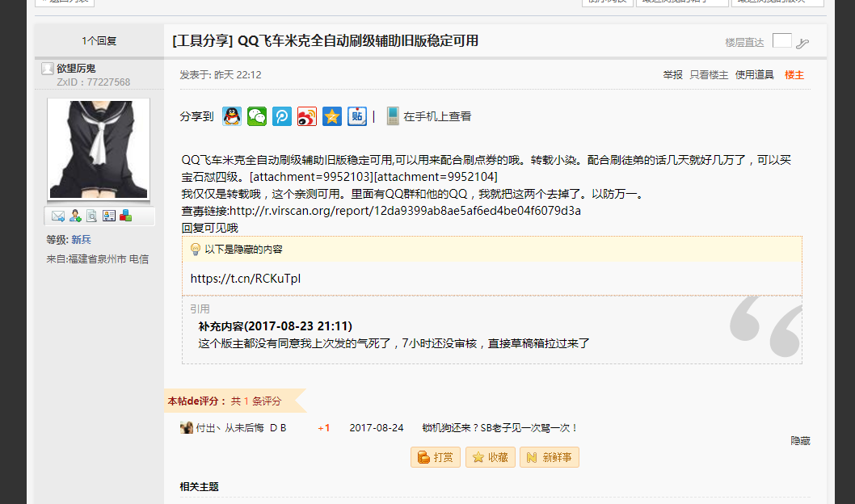Click the 新鲜事 button
The image size is (855, 504).
[x=549, y=457]
